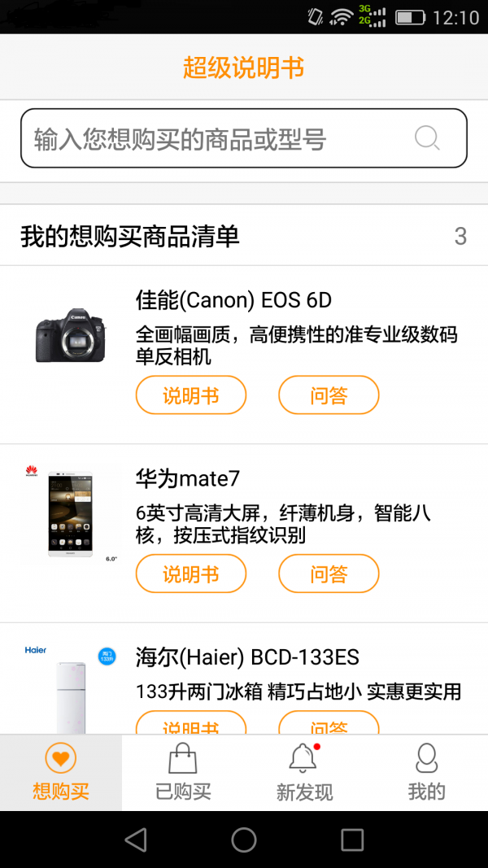
Task: Tap the wishlist count number 3
Action: 460,237
